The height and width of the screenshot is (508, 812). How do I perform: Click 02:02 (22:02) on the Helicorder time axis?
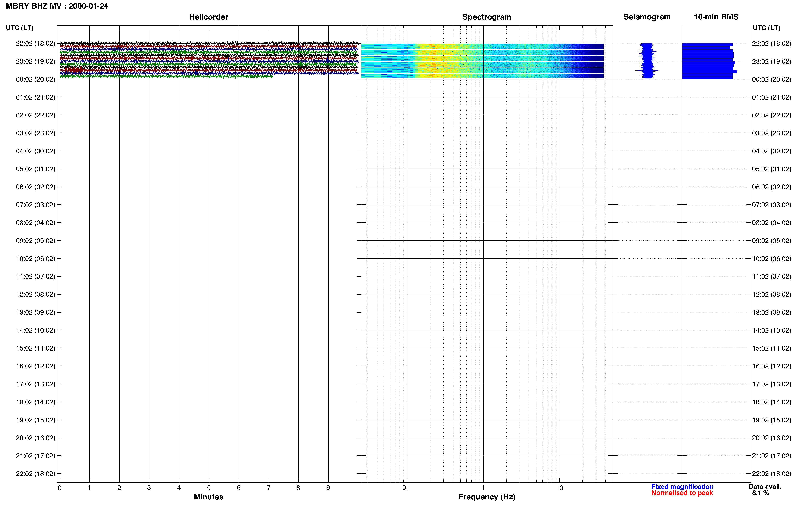pyautogui.click(x=35, y=115)
